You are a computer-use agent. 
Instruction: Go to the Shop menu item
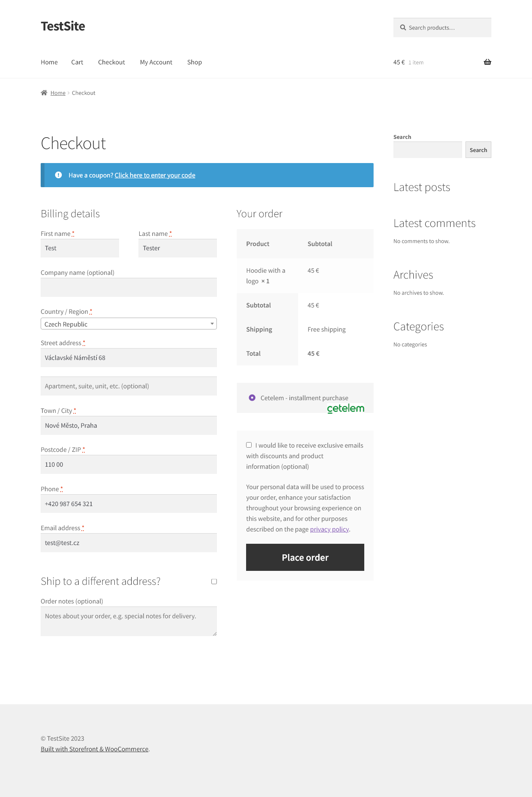194,62
